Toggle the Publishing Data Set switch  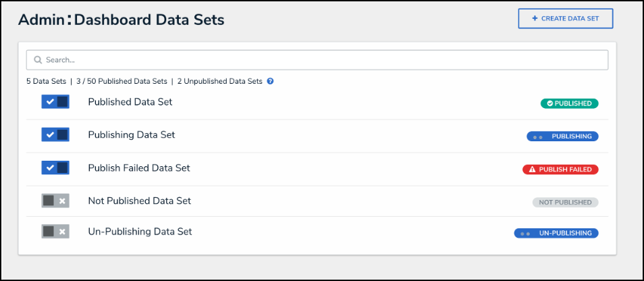pyautogui.click(x=55, y=135)
